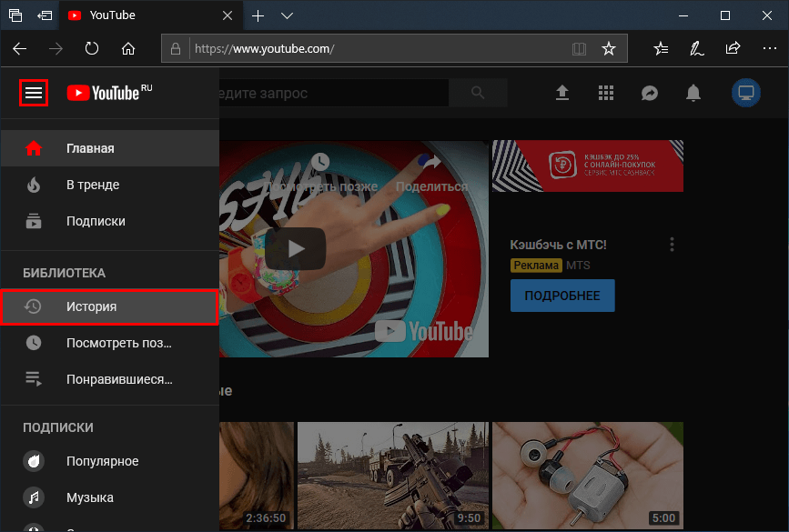Select the YouTube browser tab

151,15
